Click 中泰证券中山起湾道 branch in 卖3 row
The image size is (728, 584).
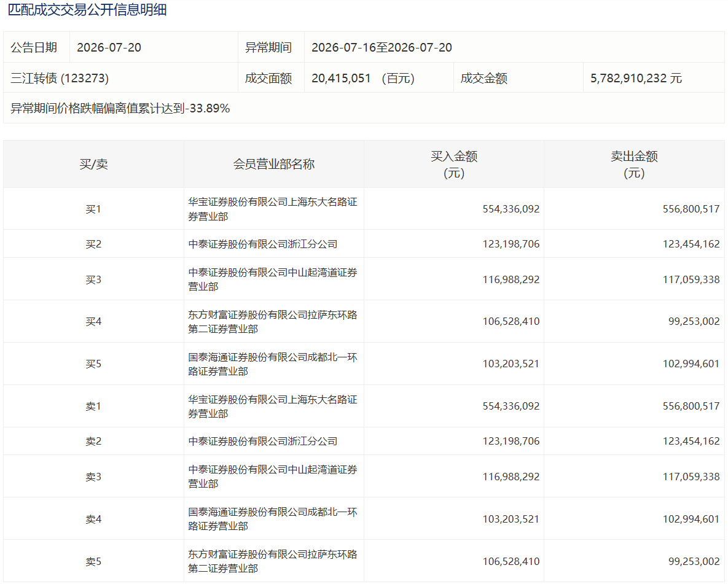click(273, 477)
